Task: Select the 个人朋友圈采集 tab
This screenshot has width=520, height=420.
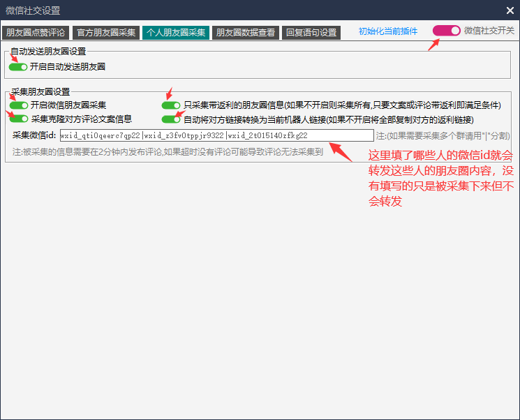Action: [x=175, y=32]
